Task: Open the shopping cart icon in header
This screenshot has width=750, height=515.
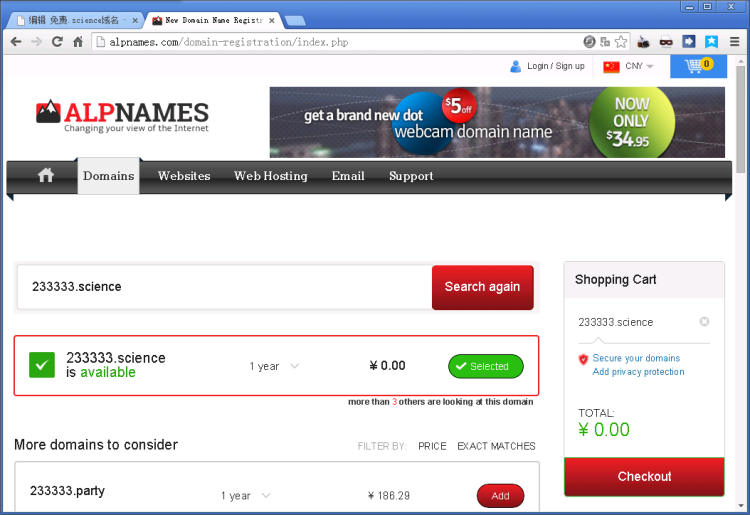Action: [698, 66]
